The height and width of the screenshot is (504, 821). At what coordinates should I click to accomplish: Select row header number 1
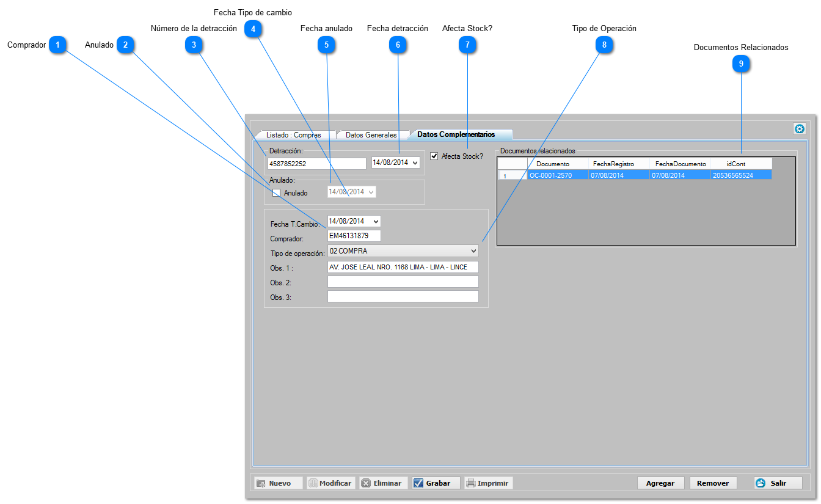(513, 175)
